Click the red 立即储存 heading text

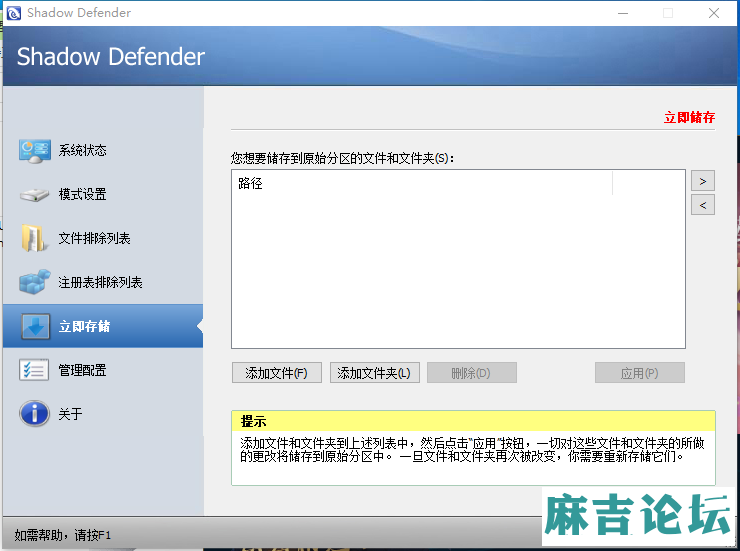click(690, 117)
